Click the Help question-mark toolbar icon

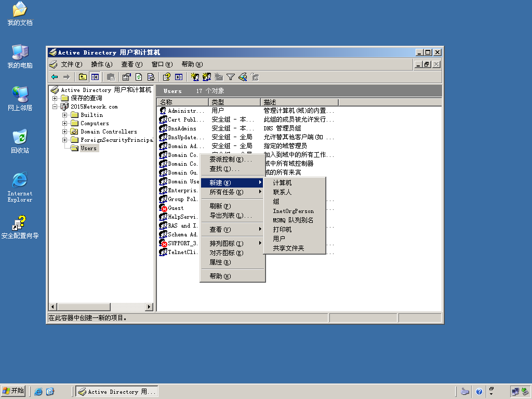click(167, 77)
